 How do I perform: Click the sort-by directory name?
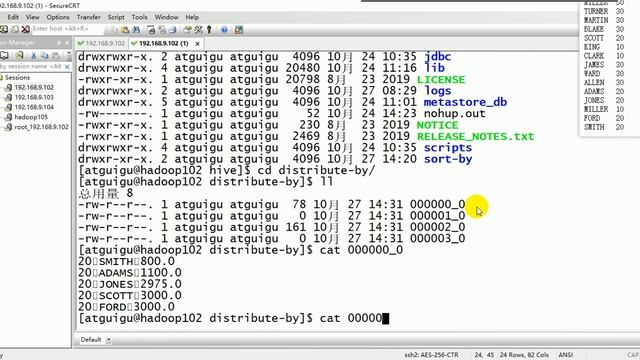click(448, 159)
